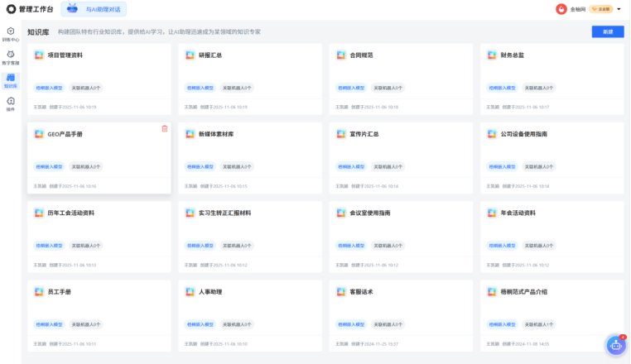Image resolution: width=631 pixels, height=364 pixels.
Task: Open 数字客服 in the left sidebar
Action: pos(10,56)
